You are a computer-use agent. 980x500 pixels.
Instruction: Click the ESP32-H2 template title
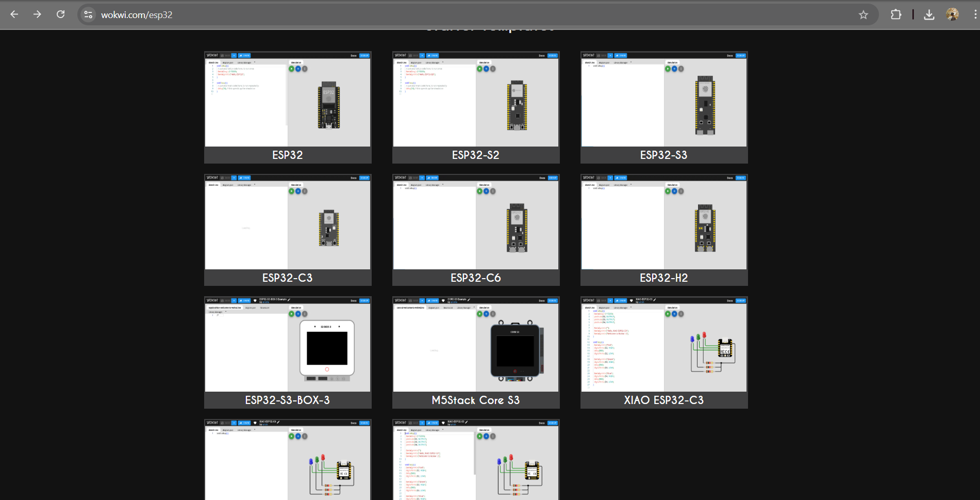click(x=664, y=278)
